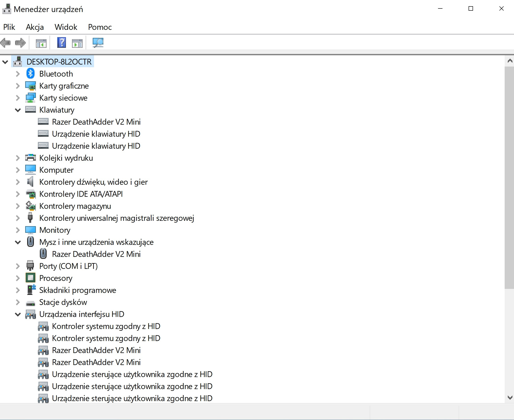Collapse Mysz i inne urządzenia wskazujące

click(18, 242)
